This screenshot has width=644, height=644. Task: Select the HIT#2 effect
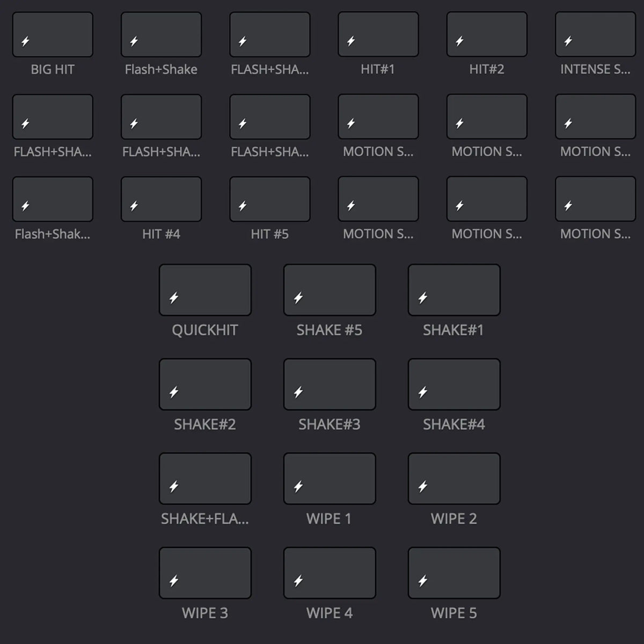(x=486, y=34)
